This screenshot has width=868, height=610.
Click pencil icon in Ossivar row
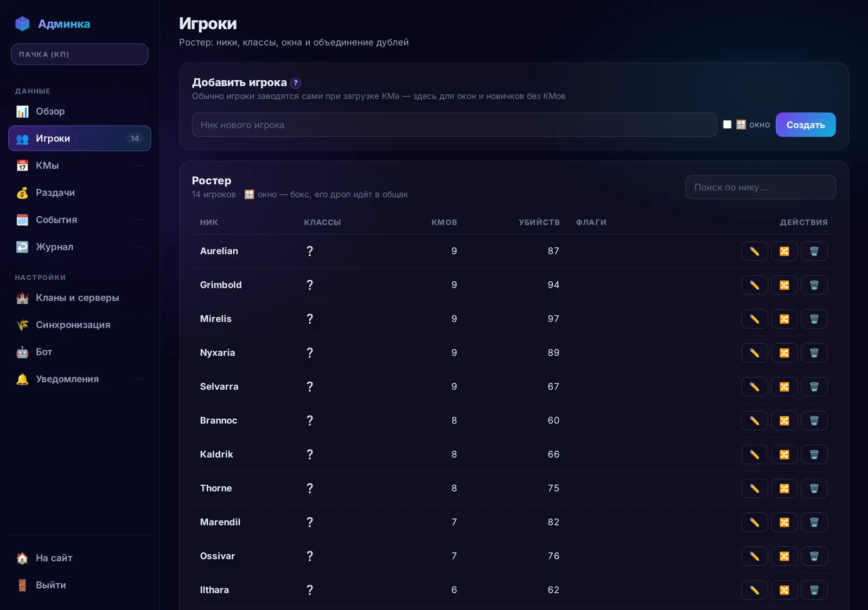(x=754, y=556)
